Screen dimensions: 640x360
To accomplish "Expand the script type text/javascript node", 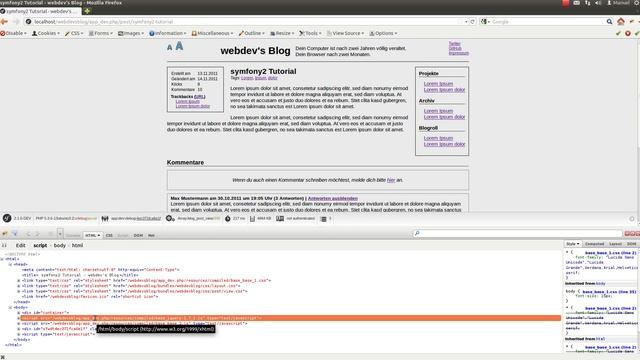I will point(18,334).
